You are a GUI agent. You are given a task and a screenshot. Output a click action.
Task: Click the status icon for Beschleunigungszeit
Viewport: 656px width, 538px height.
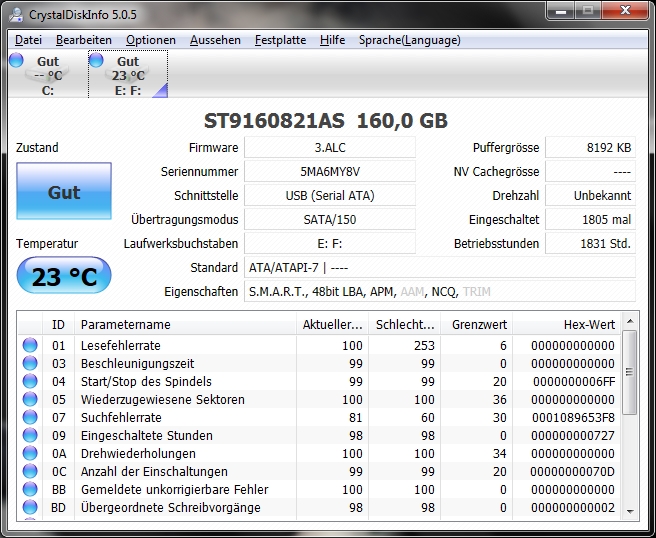pyautogui.click(x=30, y=363)
